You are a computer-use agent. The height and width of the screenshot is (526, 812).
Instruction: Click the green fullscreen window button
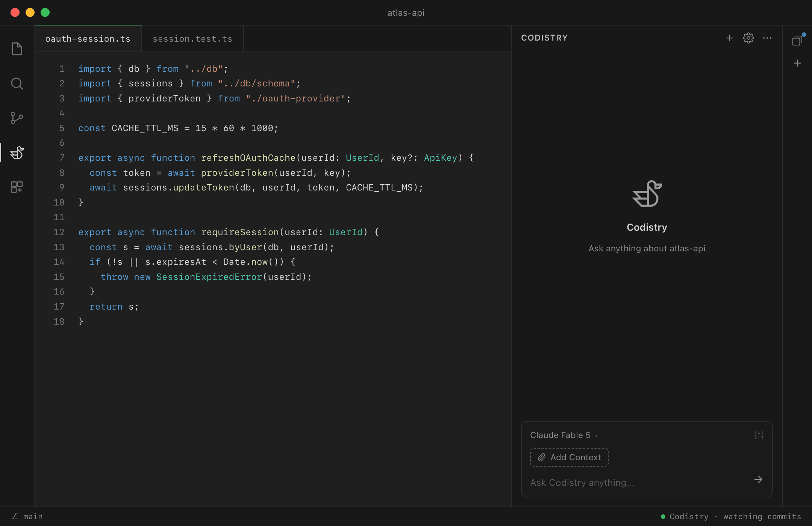click(45, 12)
